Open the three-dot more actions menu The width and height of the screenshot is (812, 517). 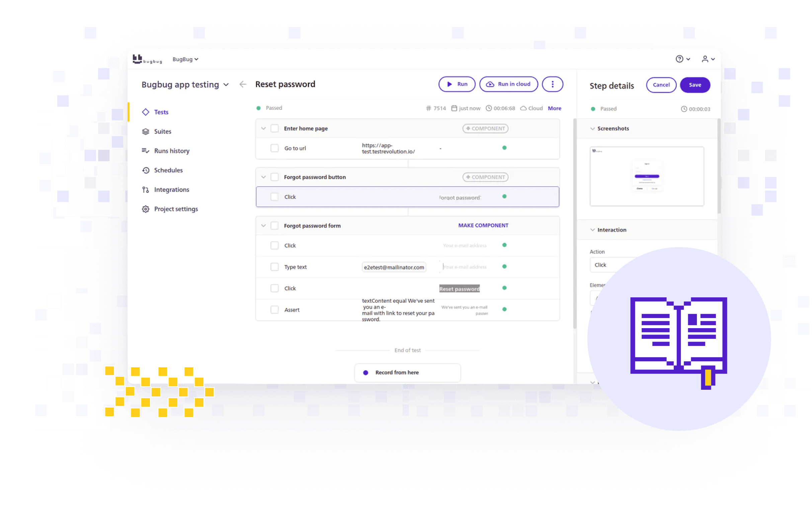(x=552, y=84)
